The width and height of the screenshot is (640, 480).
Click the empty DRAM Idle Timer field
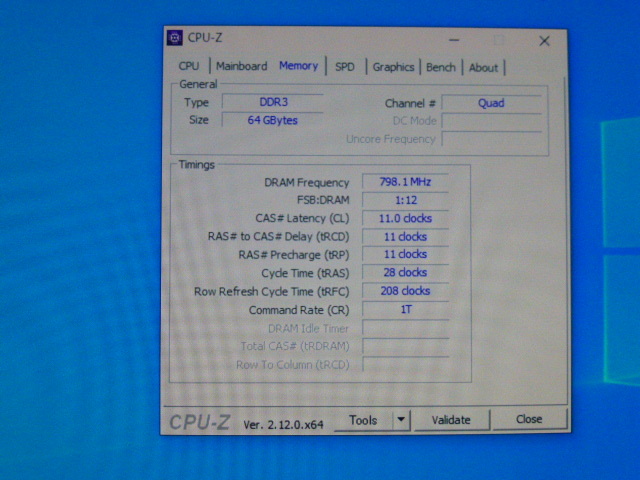tap(405, 328)
